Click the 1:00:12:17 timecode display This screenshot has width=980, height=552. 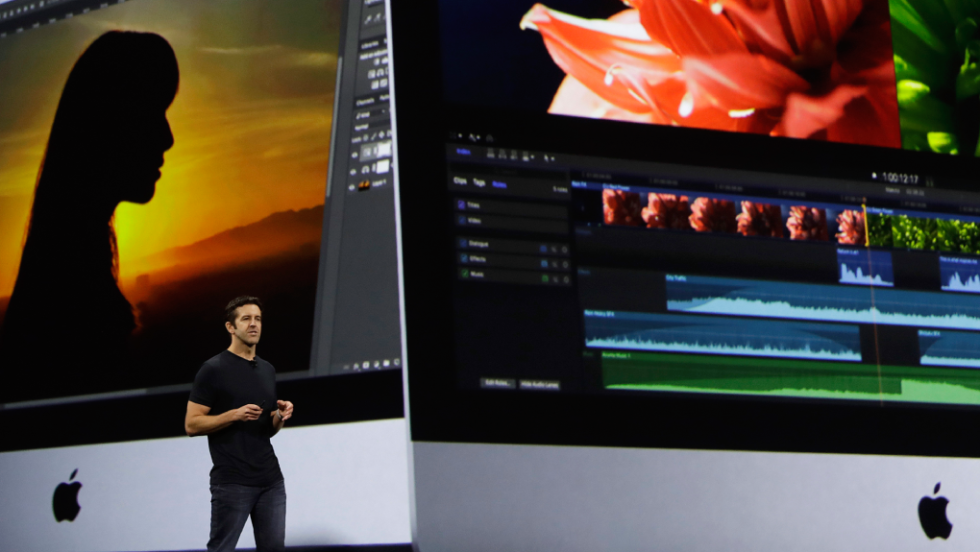point(900,179)
